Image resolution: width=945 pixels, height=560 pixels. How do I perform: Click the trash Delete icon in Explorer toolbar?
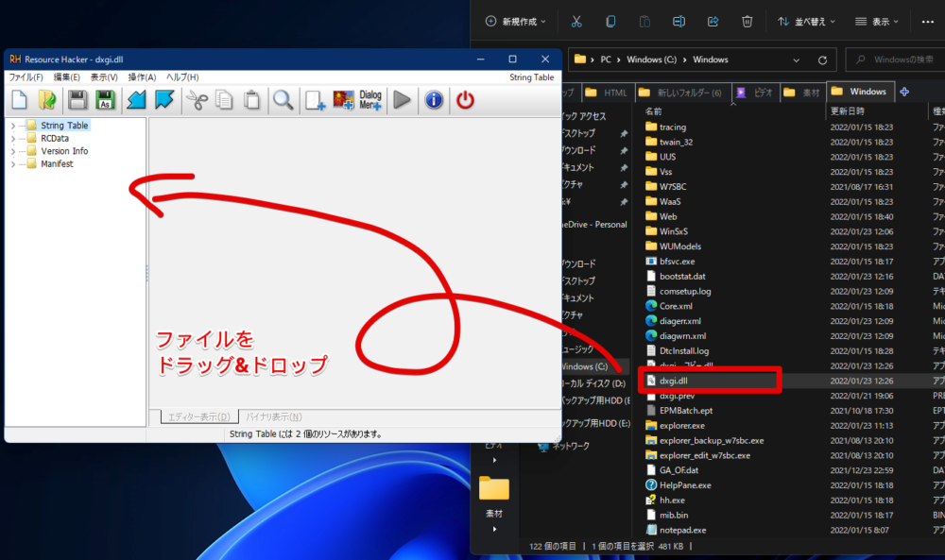(747, 22)
